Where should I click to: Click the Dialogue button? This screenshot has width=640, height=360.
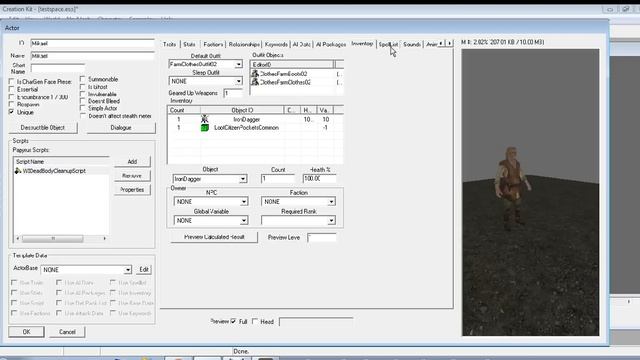pyautogui.click(x=121, y=128)
